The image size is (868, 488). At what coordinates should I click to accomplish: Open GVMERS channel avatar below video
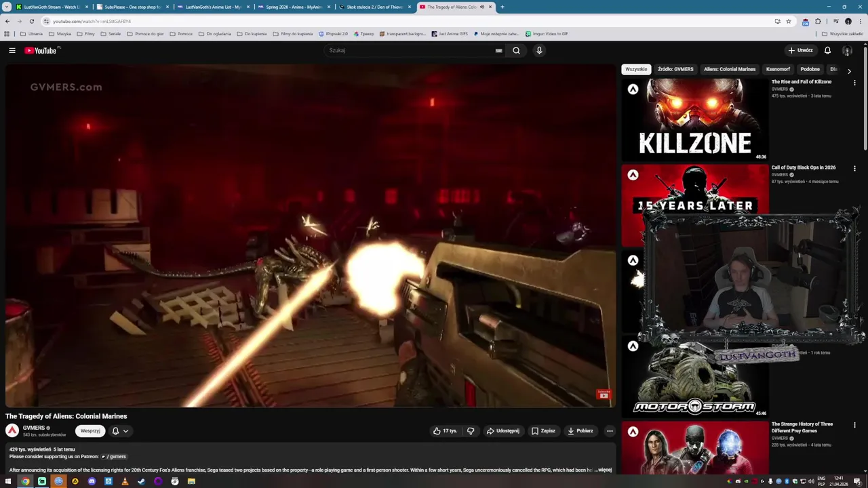12,430
